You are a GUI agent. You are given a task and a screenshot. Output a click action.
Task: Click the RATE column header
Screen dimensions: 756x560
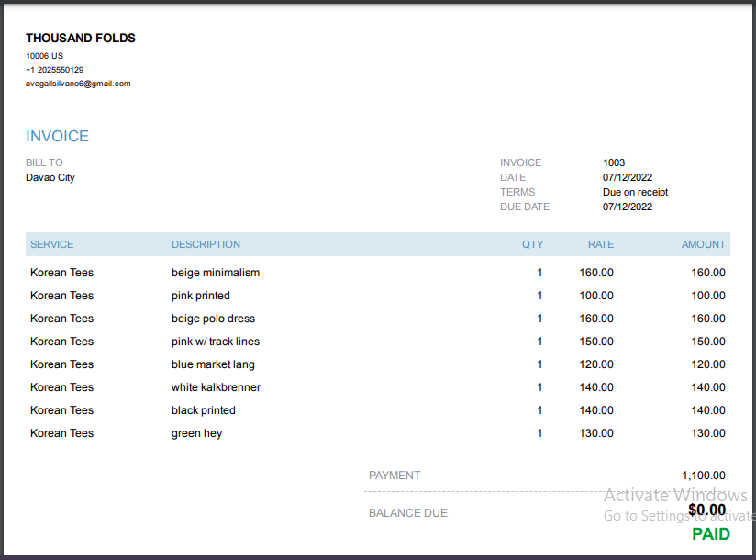pos(601,244)
